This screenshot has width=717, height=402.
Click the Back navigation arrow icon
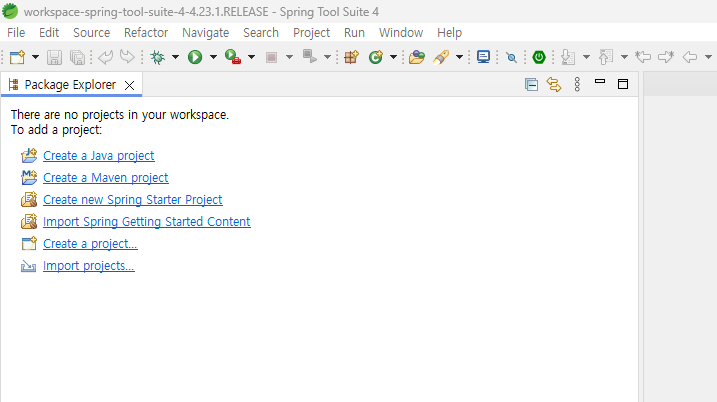[x=690, y=57]
